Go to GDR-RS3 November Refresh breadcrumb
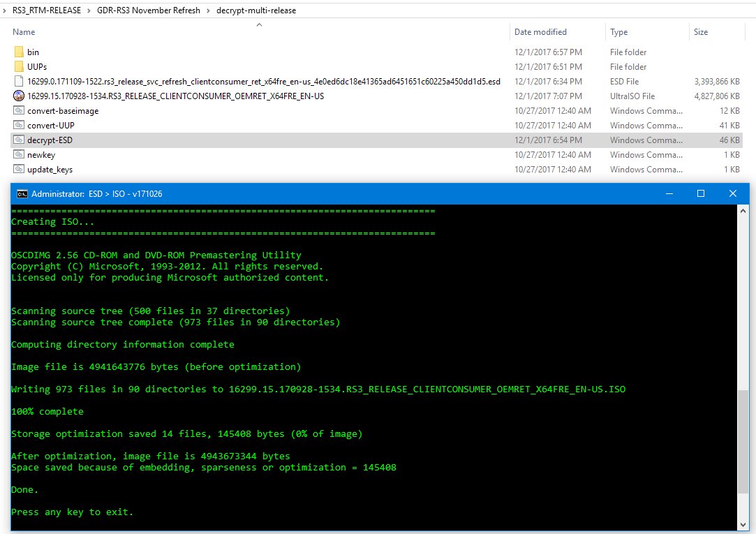756x534 pixels. (x=149, y=10)
